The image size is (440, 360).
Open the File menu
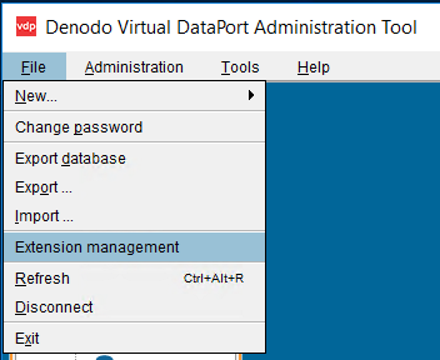click(34, 67)
